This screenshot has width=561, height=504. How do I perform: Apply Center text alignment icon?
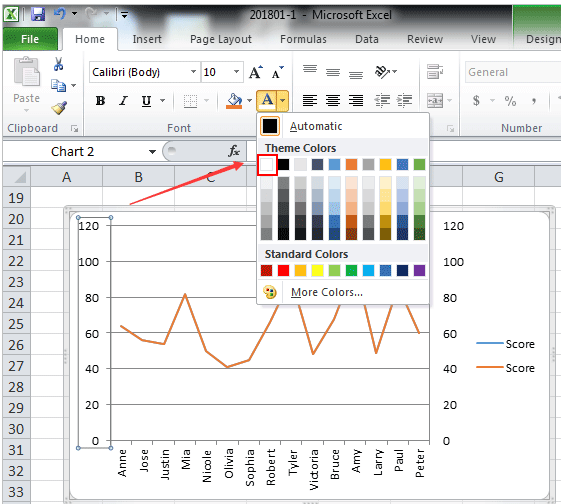tap(333, 101)
